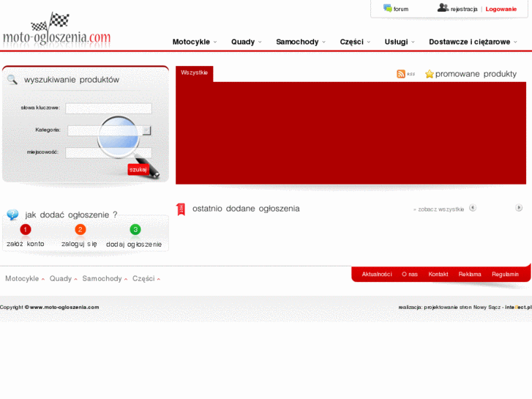The width and height of the screenshot is (532, 399).
Task: Expand Części footer menu
Action: (146, 278)
